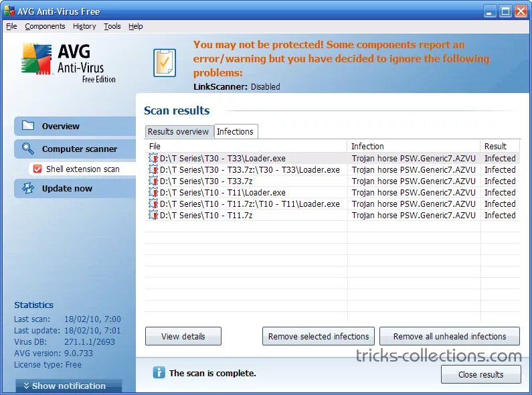Screen dimensions: 532x395
Task: Close the AVG Anti-Virus window
Action: click(x=521, y=11)
